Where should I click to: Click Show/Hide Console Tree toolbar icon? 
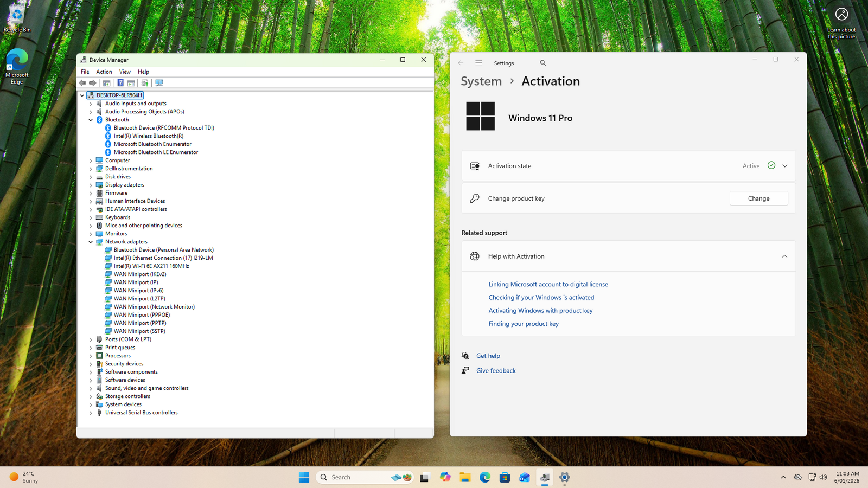[107, 83]
